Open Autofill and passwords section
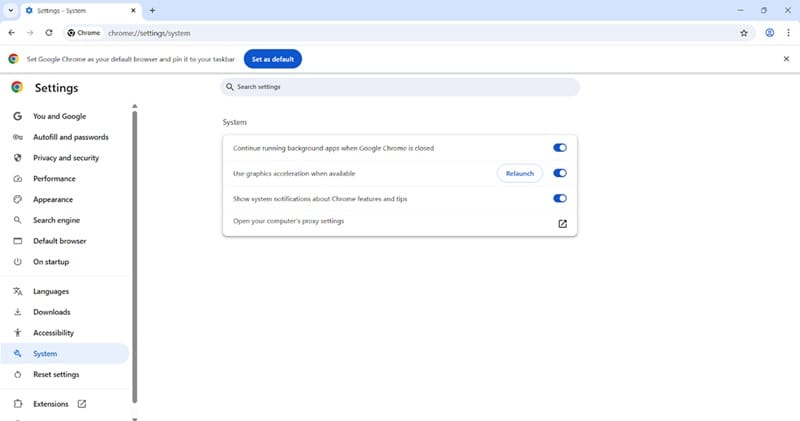The width and height of the screenshot is (800, 421). pyautogui.click(x=71, y=137)
